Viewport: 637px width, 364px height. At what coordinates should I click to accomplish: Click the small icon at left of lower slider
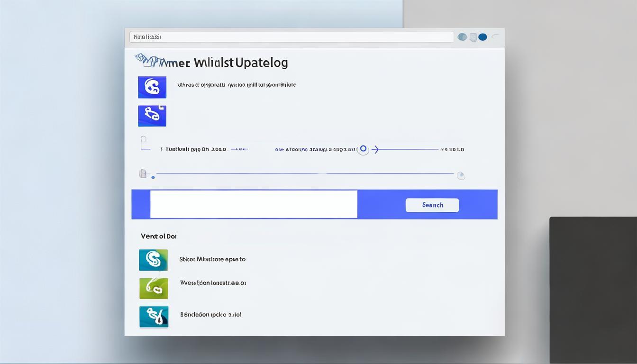point(142,174)
